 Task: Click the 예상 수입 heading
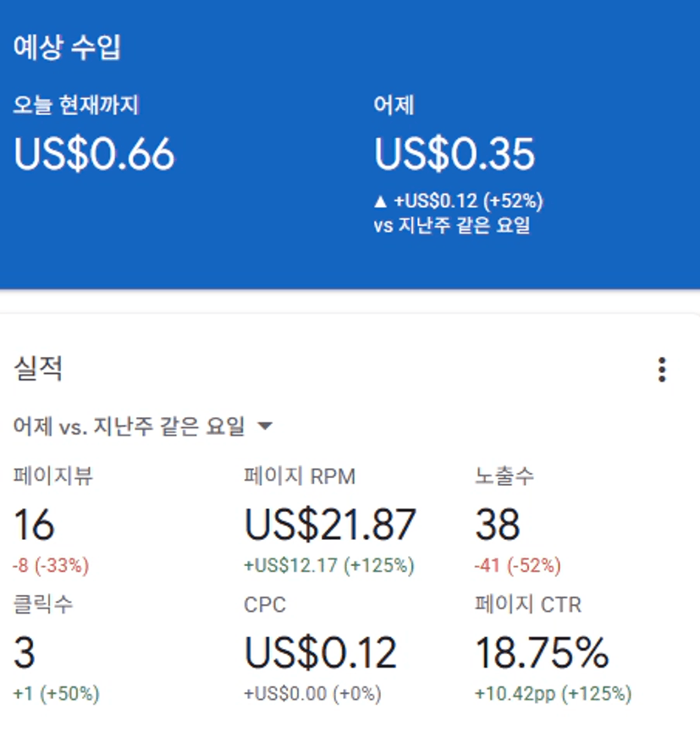point(67,48)
